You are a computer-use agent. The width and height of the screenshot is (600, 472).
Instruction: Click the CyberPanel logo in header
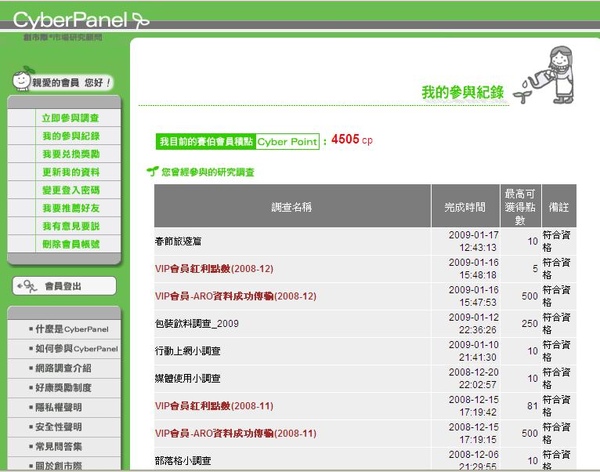coord(81,20)
